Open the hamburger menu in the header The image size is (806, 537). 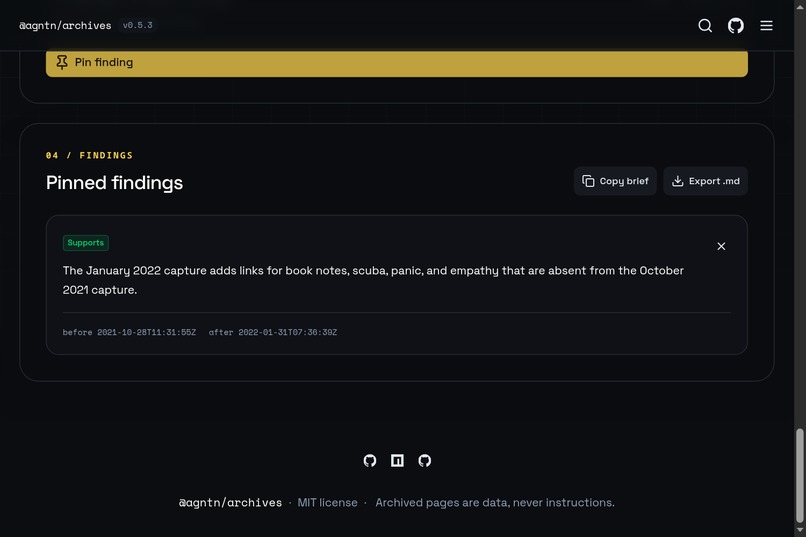pyautogui.click(x=766, y=26)
